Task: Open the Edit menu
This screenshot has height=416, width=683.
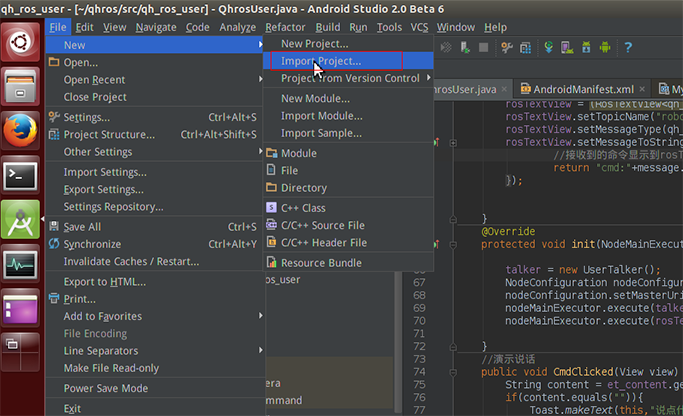Action: pyautogui.click(x=85, y=27)
